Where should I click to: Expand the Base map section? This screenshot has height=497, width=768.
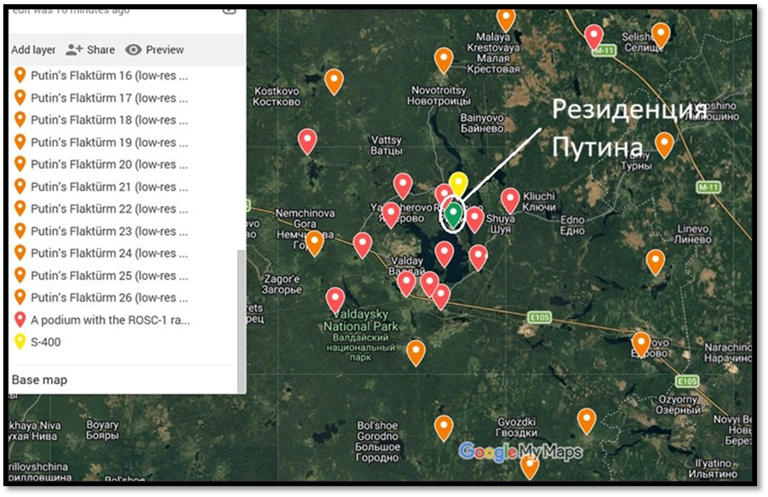pos(39,380)
